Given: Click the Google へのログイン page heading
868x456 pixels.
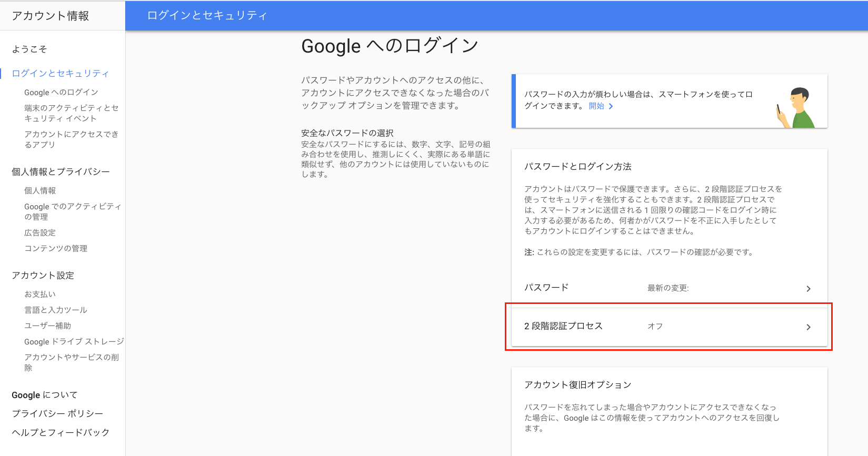Looking at the screenshot, I should pyautogui.click(x=390, y=46).
